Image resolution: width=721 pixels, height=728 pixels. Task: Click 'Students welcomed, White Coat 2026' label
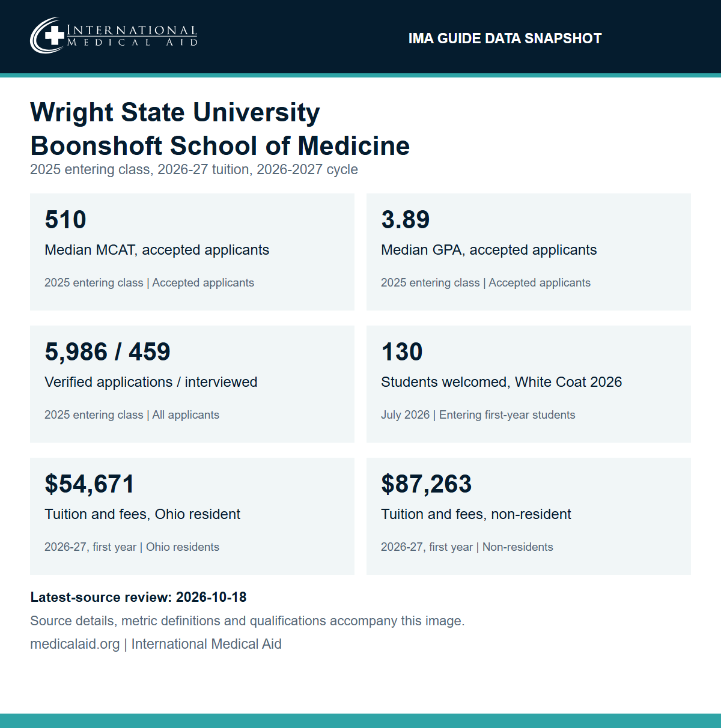(502, 382)
